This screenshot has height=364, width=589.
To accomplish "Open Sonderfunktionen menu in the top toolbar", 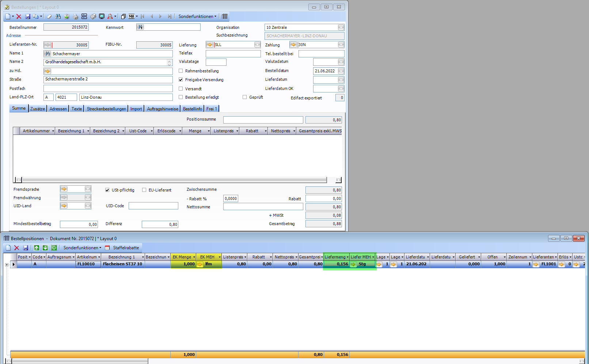I will pyautogui.click(x=197, y=16).
